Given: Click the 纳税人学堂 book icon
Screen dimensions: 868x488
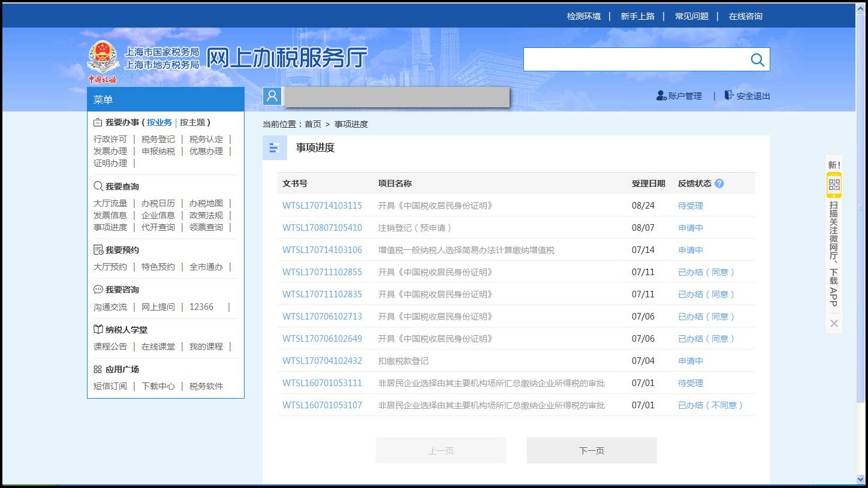Looking at the screenshot, I should point(98,330).
